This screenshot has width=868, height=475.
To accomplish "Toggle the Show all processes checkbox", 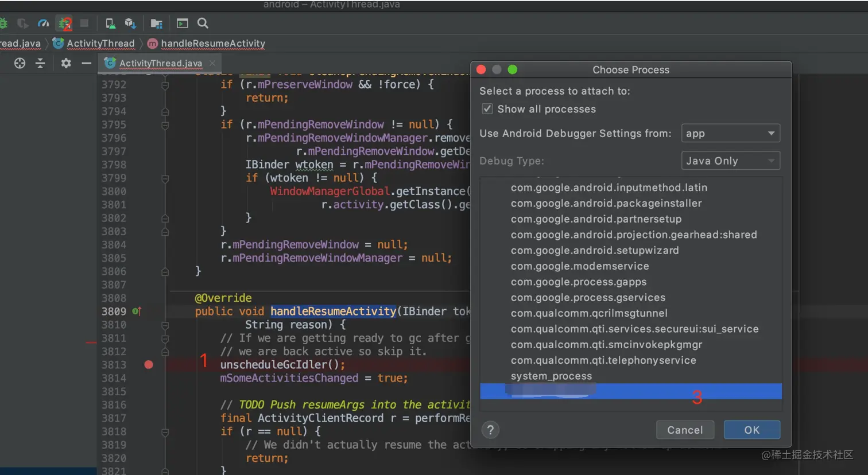I will tap(487, 109).
